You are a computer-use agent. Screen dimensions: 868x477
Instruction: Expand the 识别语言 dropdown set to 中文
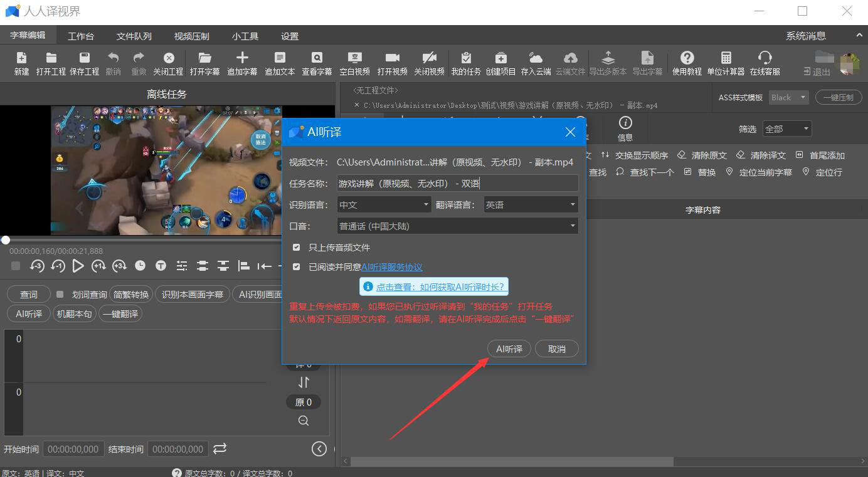[x=384, y=205]
